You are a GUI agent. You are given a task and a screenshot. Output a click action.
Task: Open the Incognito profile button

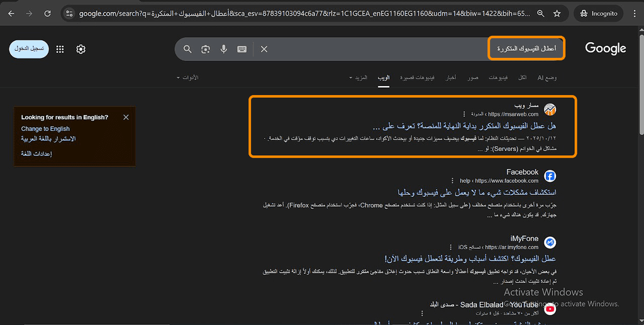(599, 14)
